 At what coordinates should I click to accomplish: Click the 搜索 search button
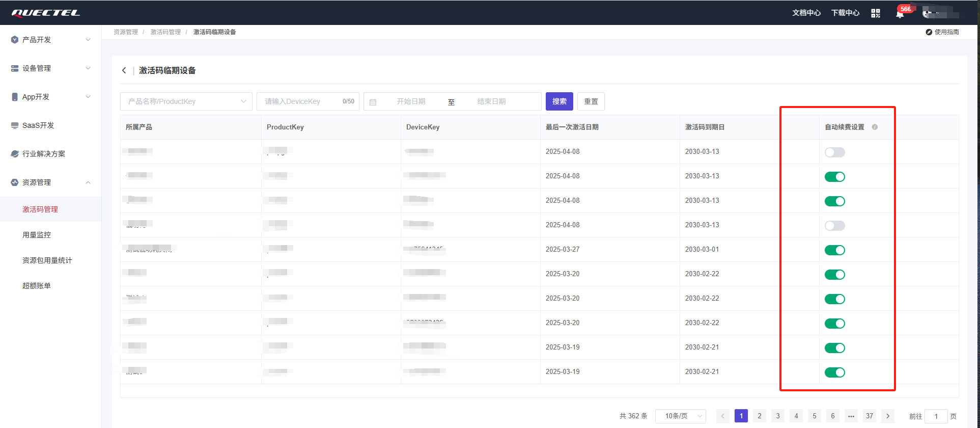559,101
